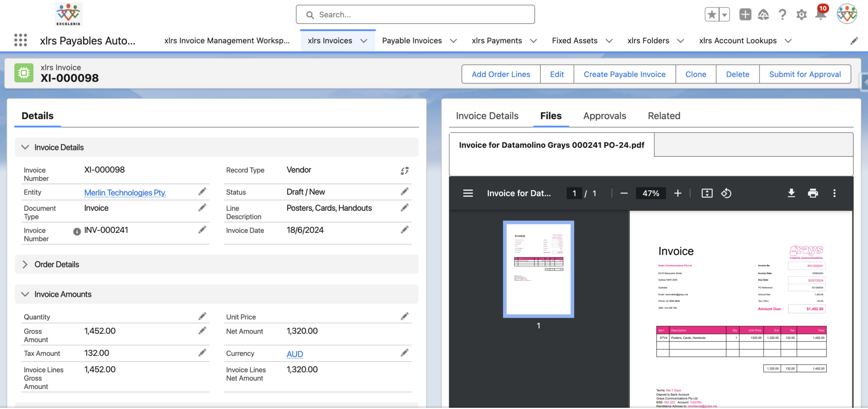The height and width of the screenshot is (409, 868).
Task: Edit the Gross Amount field pencil
Action: (202, 331)
